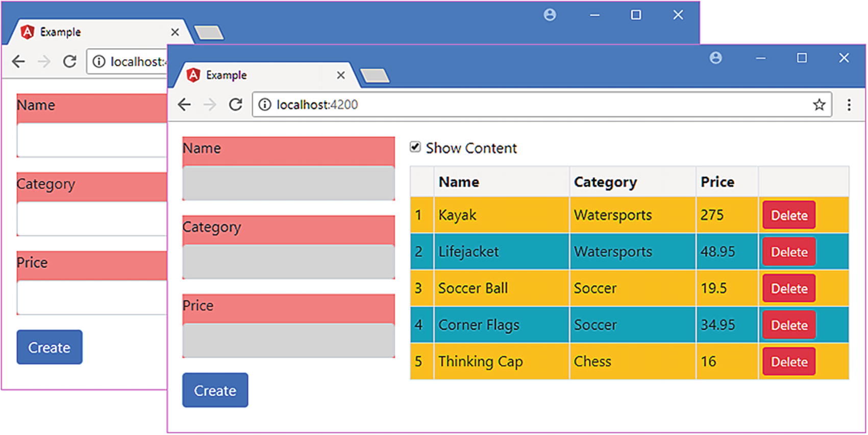
Task: Focus the Name input field in front form
Action: point(288,182)
